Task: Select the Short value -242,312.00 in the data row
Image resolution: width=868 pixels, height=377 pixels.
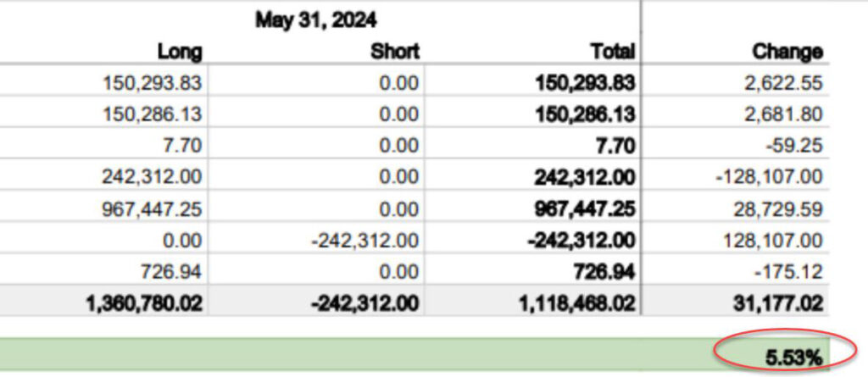Action: click(366, 241)
